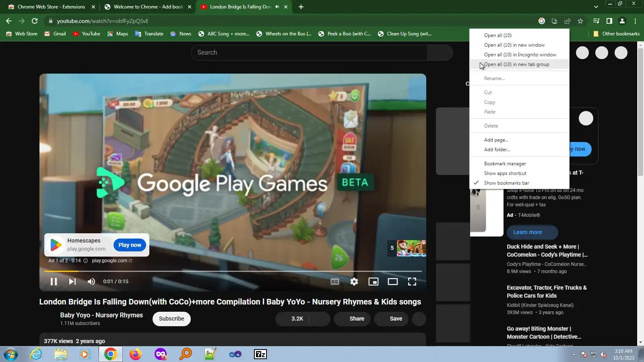Like the video showing 3.2K likes
The width and height of the screenshot is (644, 362).
point(293,319)
